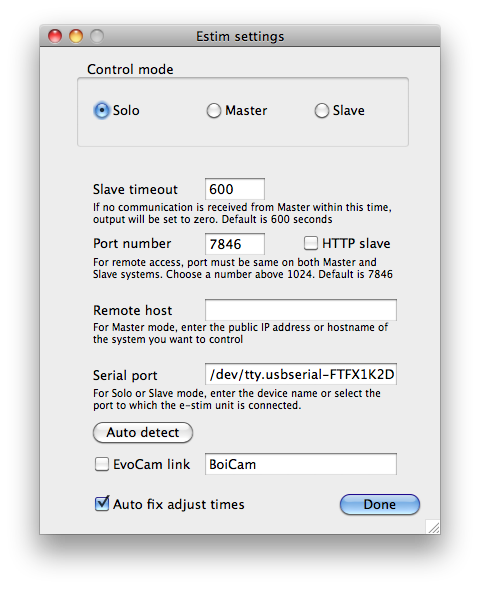The width and height of the screenshot is (480, 589).
Task: Click the Auto detect button
Action: [143, 432]
